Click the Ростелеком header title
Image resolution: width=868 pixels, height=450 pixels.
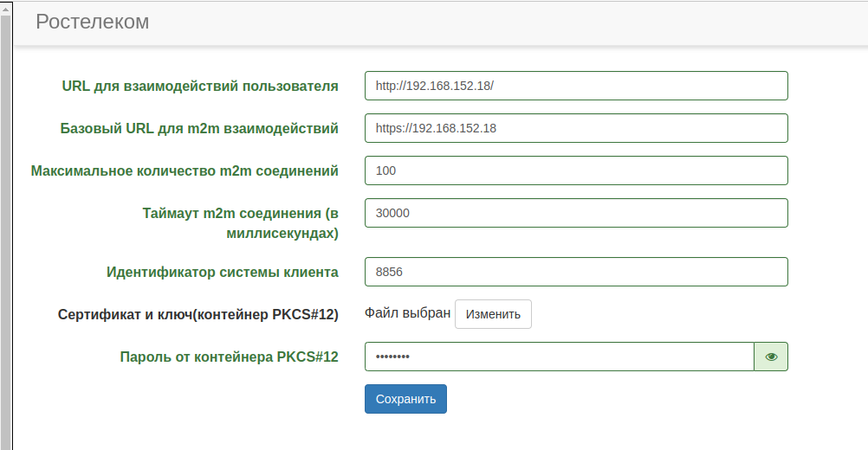93,22
